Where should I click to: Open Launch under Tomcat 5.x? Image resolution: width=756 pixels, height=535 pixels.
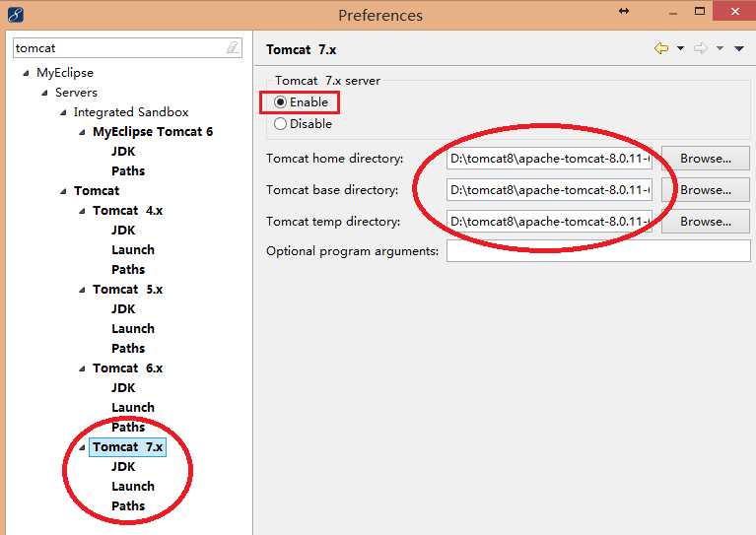(133, 329)
